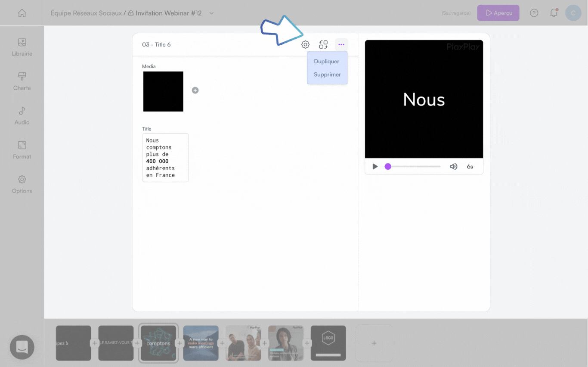Open the chat support bubble

coord(22,347)
